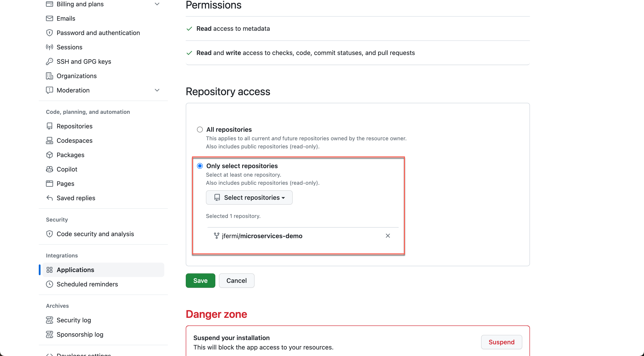Click the Copilot icon in sidebar
Screen dimensions: 644x356
tap(50, 169)
